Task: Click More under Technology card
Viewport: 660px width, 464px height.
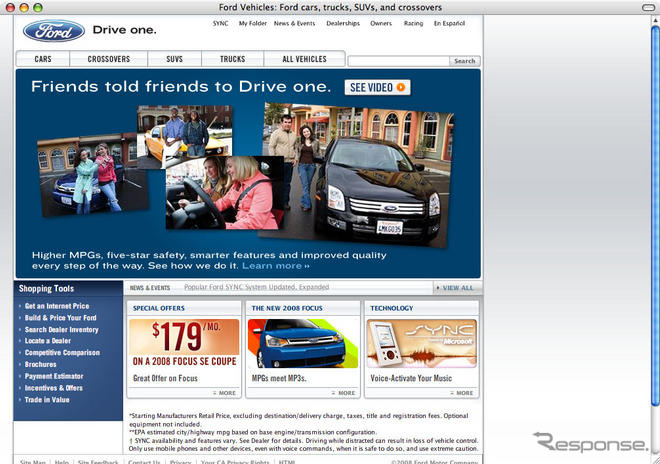Action: [x=462, y=393]
